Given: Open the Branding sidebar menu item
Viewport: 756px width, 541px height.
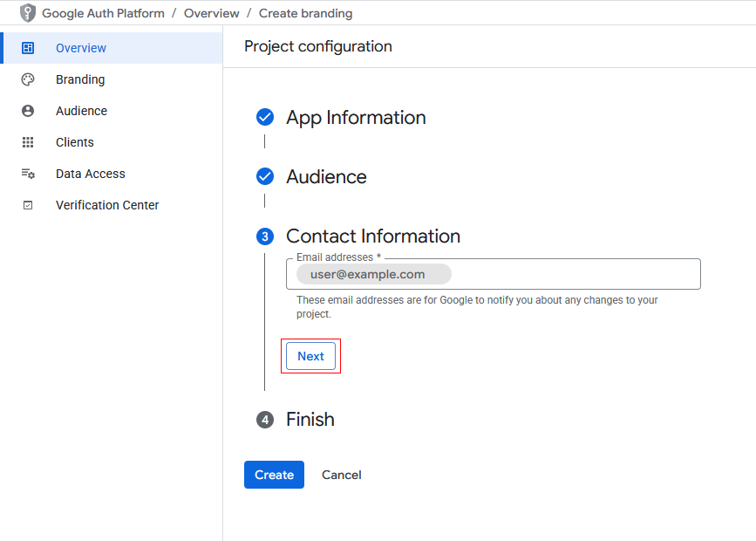Looking at the screenshot, I should (80, 79).
